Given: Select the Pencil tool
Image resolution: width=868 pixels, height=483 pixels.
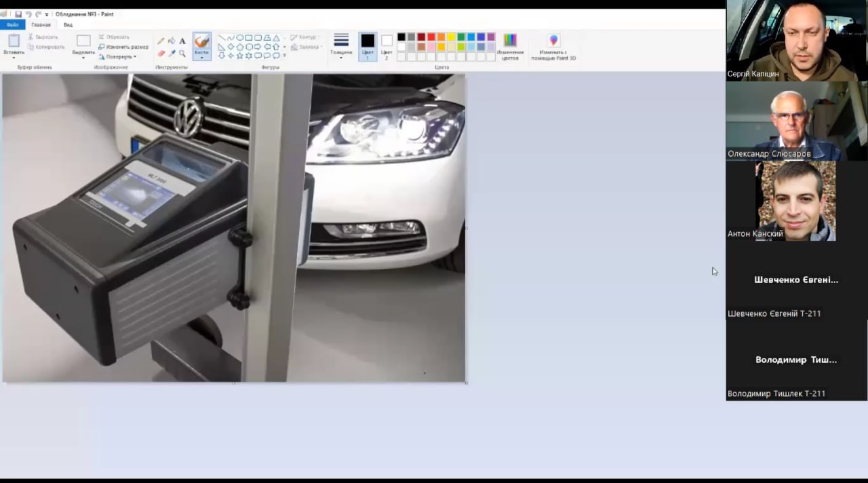Looking at the screenshot, I should point(161,41).
